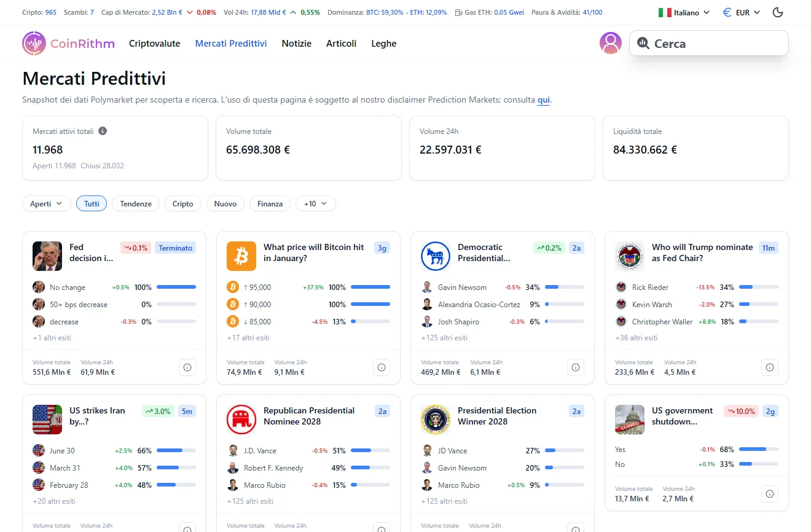Switch to the Criptovalute section
This screenshot has height=532, width=811.
pyautogui.click(x=154, y=43)
